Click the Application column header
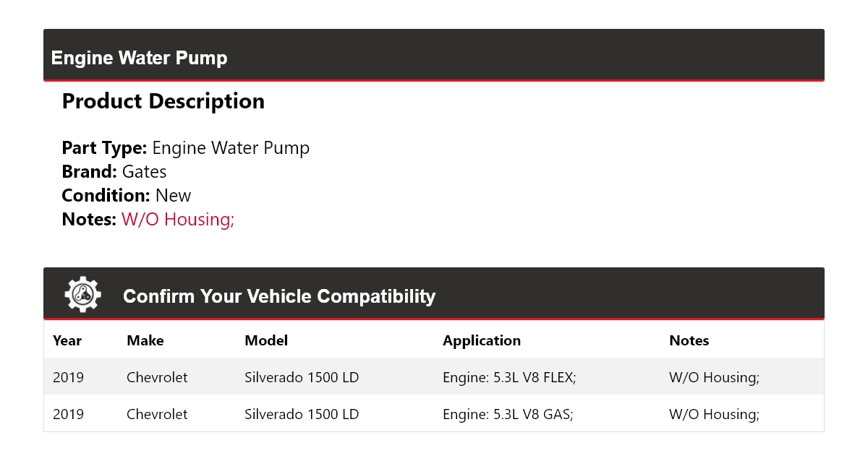 (482, 340)
